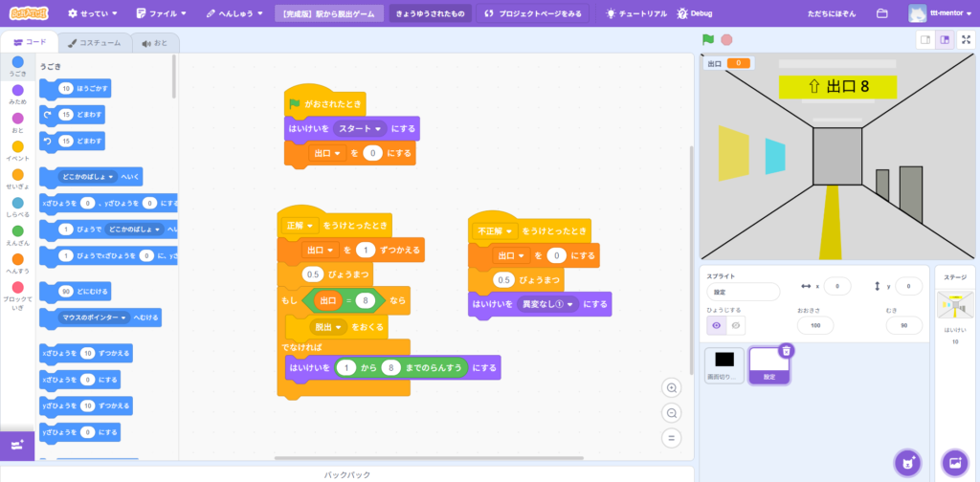Open the せってい settings dropdown
980x482 pixels.
click(93, 13)
